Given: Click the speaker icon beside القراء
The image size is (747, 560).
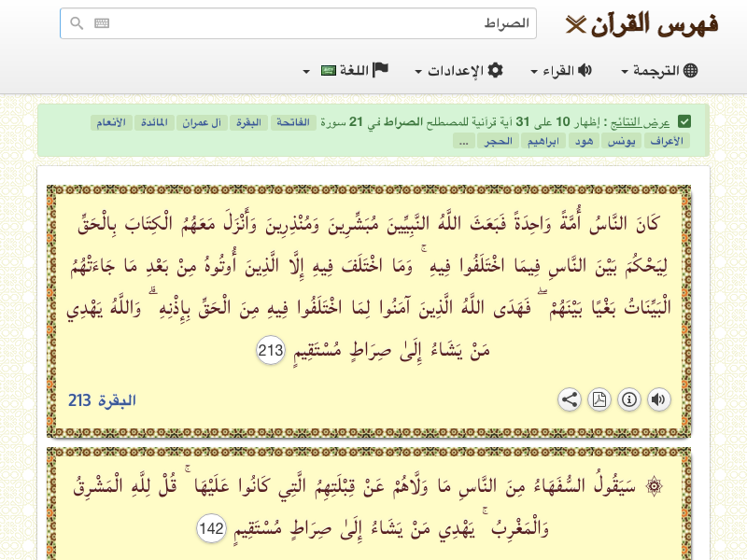Looking at the screenshot, I should click(x=585, y=71).
